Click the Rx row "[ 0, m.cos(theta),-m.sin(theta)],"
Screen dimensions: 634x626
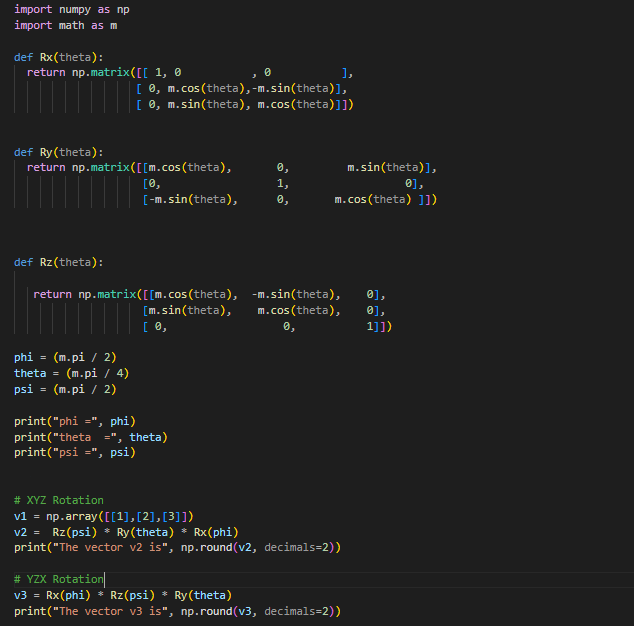[x=241, y=89]
